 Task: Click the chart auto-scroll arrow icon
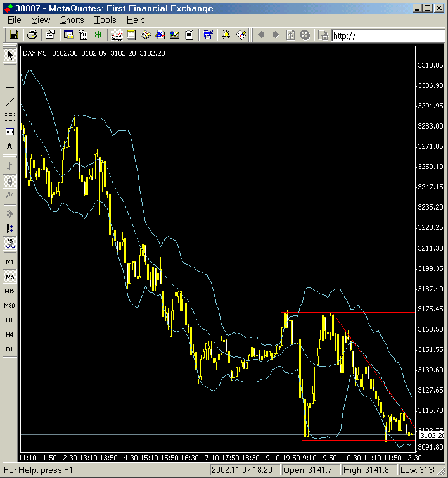pos(10,214)
